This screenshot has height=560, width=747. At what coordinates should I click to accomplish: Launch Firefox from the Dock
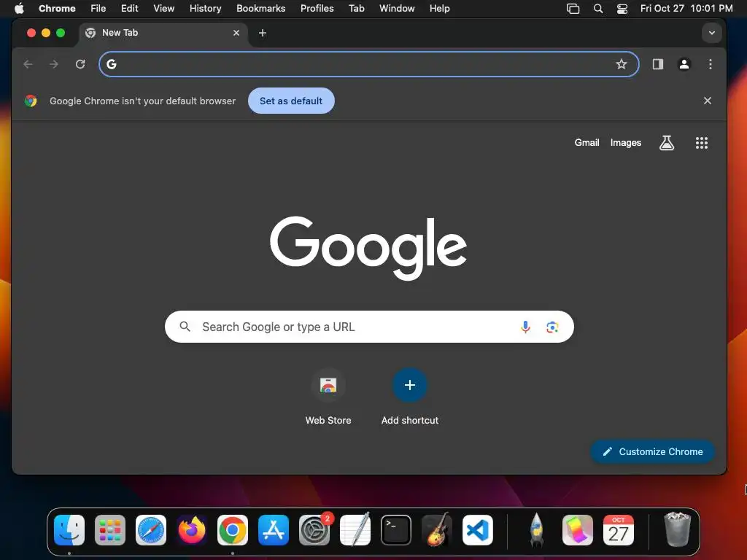point(192,530)
